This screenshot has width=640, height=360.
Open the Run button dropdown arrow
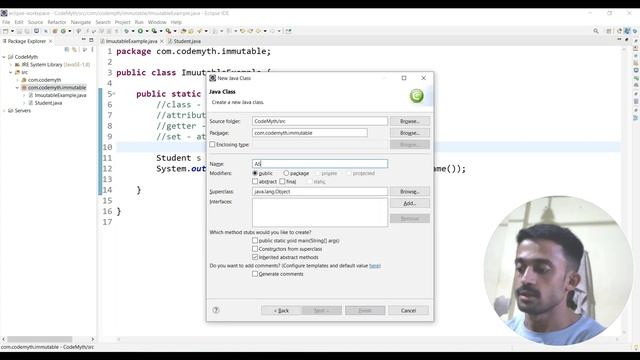click(x=147, y=31)
